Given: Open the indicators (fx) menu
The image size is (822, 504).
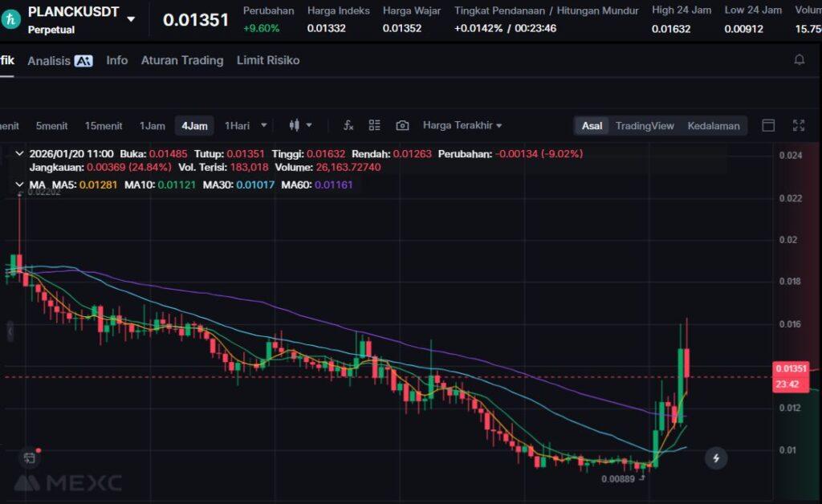Looking at the screenshot, I should coord(348,125).
